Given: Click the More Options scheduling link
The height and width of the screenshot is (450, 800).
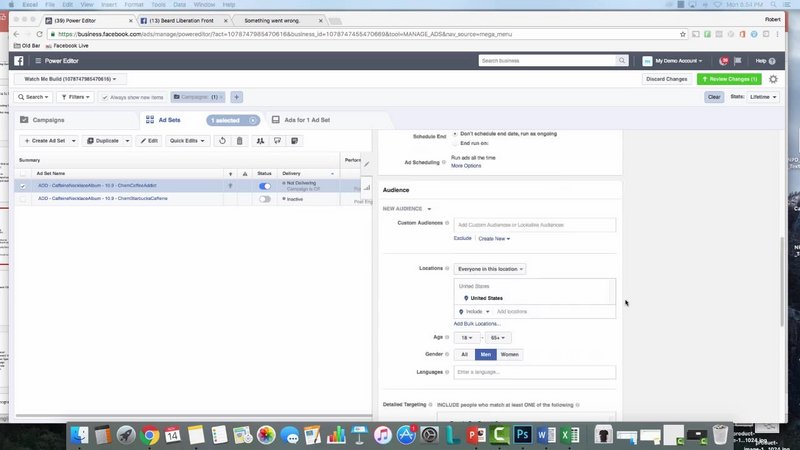Looking at the screenshot, I should (x=466, y=166).
